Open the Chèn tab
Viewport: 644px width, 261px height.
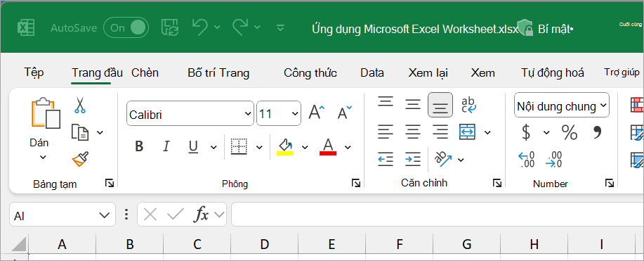[x=145, y=73]
